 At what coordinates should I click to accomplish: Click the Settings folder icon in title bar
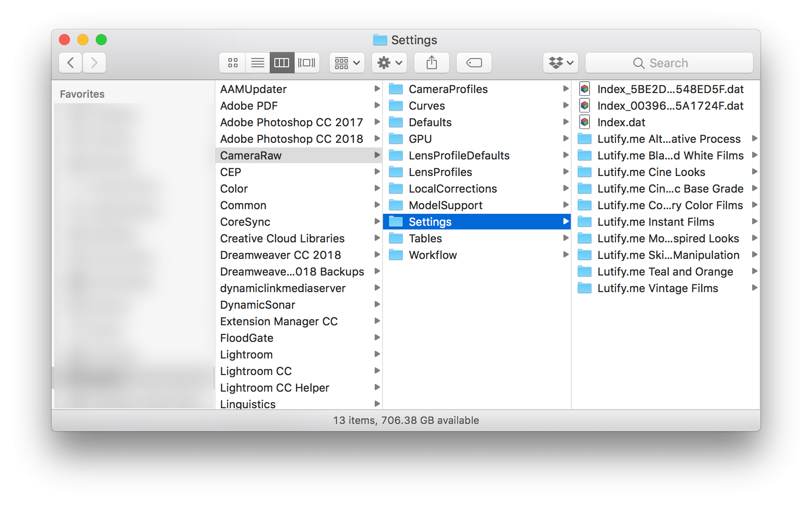(380, 40)
